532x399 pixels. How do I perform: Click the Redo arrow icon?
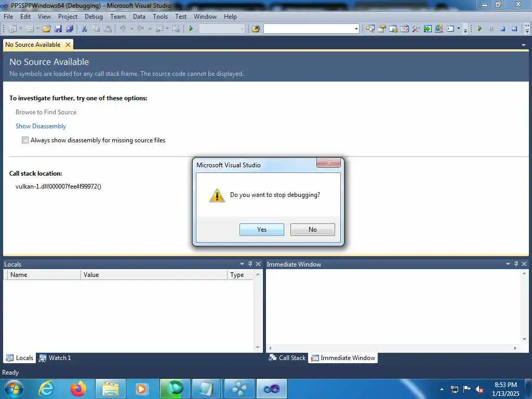pyautogui.click(x=140, y=29)
